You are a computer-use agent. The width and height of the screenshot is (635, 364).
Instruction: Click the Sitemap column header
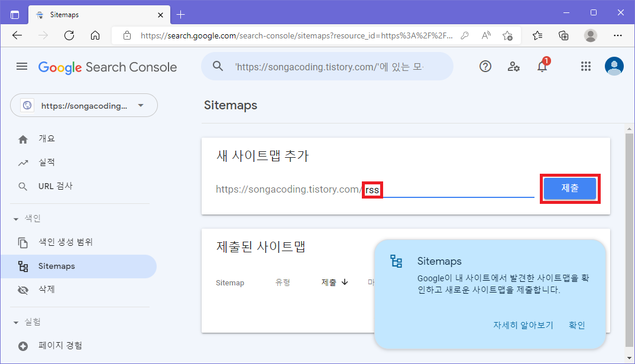(230, 282)
